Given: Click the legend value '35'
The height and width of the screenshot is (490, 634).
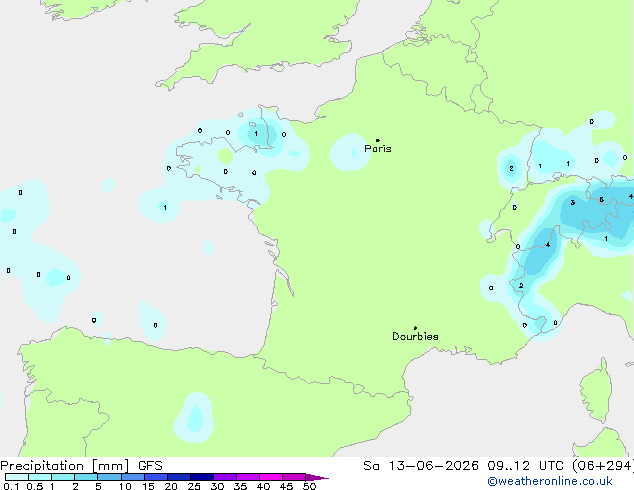Looking at the screenshot, I should [240, 486].
